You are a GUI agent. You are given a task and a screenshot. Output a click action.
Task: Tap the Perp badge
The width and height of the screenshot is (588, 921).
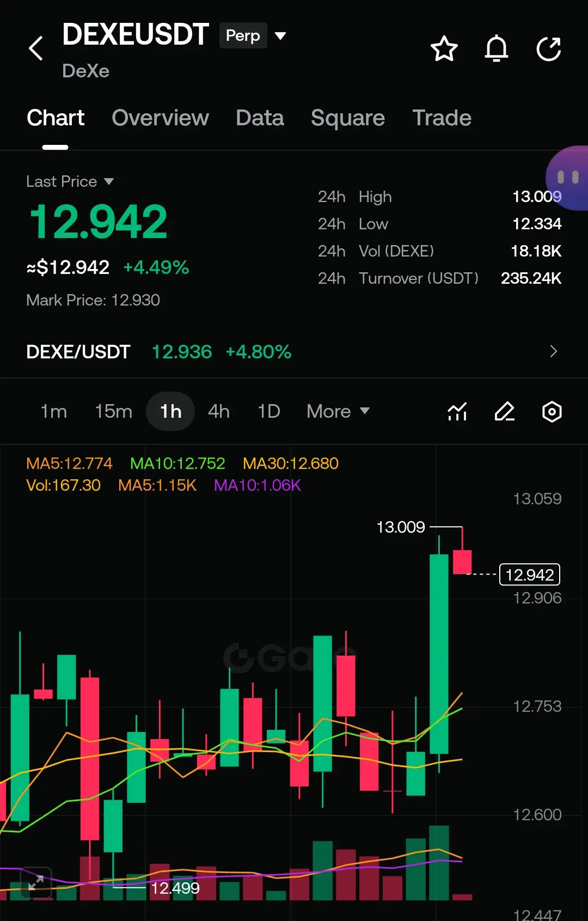(x=243, y=35)
